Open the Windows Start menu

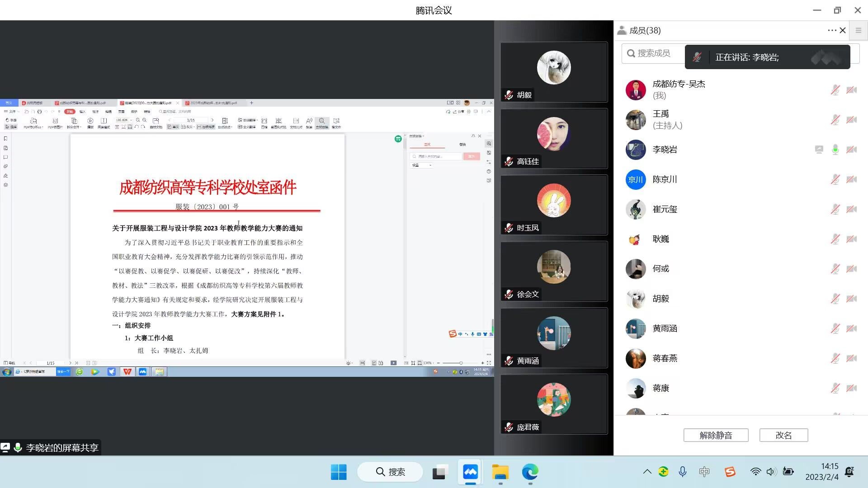(x=339, y=472)
